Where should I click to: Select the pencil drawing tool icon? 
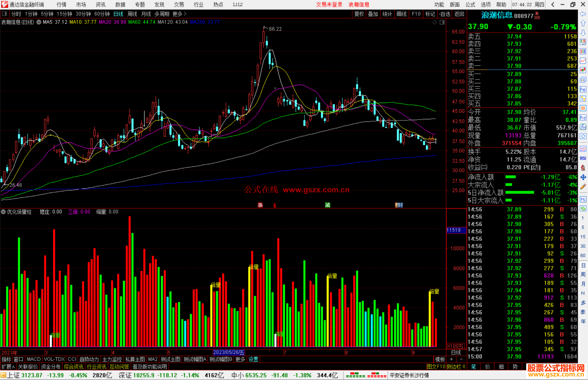pos(583,187)
